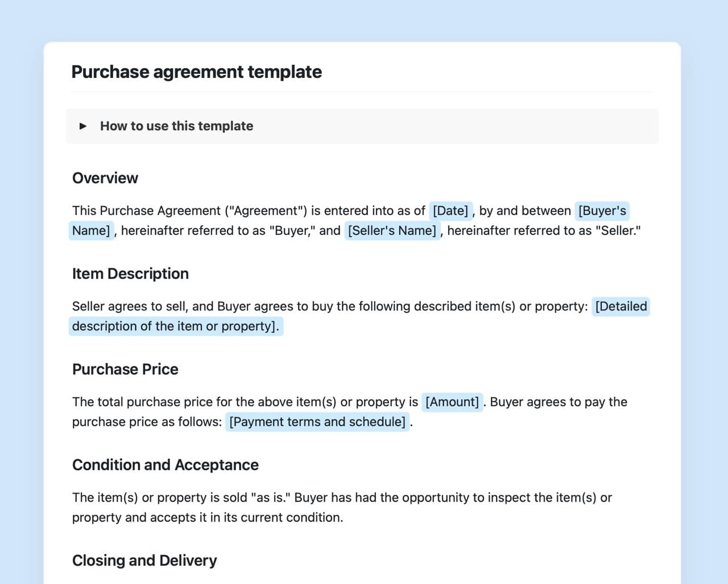Select the [Date] placeholder field

pyautogui.click(x=450, y=211)
